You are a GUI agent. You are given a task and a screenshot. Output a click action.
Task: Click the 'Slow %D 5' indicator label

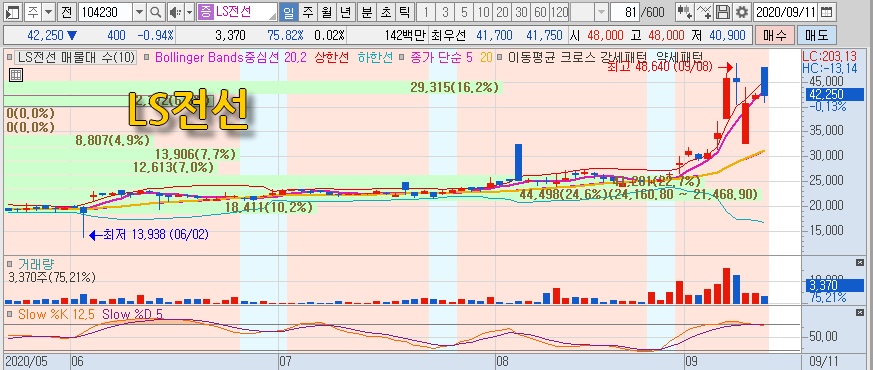(133, 314)
